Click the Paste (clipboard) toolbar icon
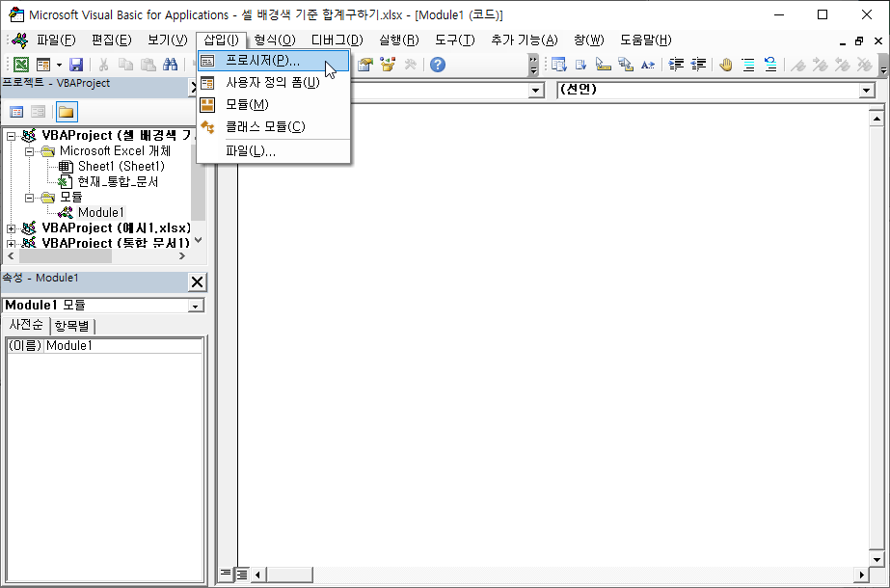The width and height of the screenshot is (890, 588). 148,65
